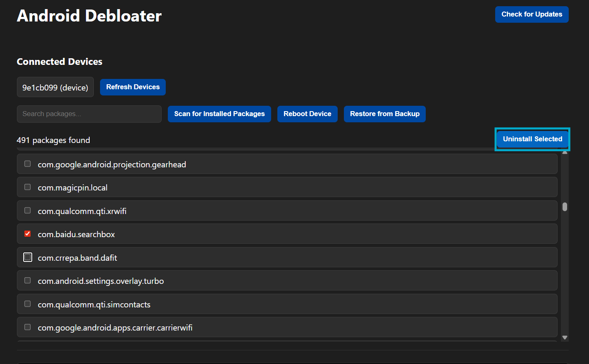
Task: Select the com.qualcomm.qti.xrwifi package checkbox
Action: click(27, 211)
